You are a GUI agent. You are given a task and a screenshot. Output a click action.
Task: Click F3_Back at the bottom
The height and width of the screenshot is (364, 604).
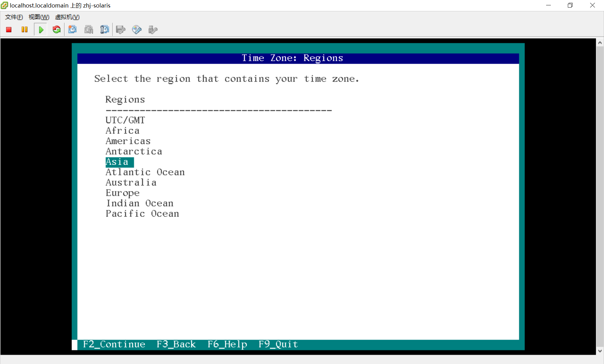point(176,344)
